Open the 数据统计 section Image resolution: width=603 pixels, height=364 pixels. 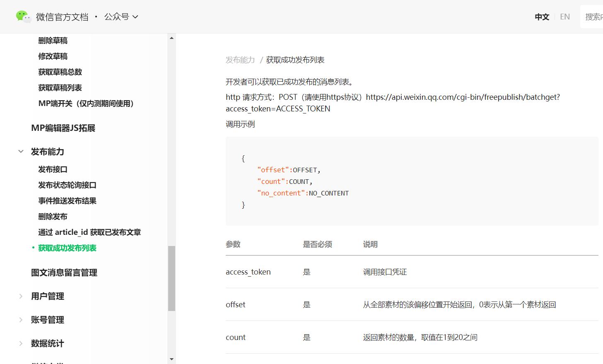[48, 343]
